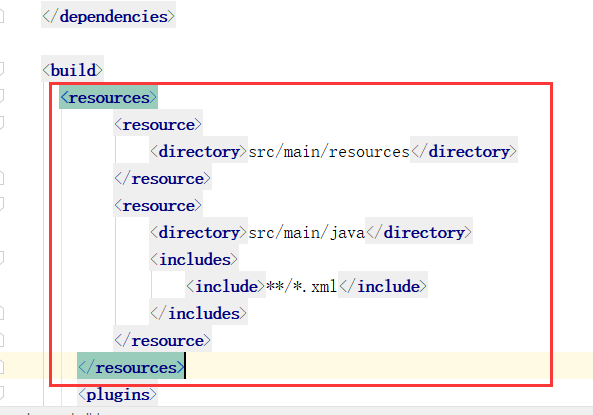
Task: Click the </include> closing tag
Action: click(x=383, y=286)
